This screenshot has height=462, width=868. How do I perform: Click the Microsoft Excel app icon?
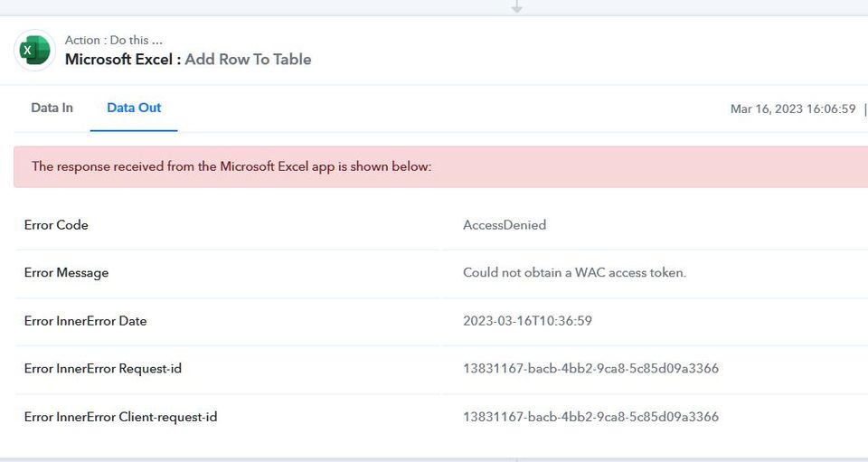coord(35,51)
